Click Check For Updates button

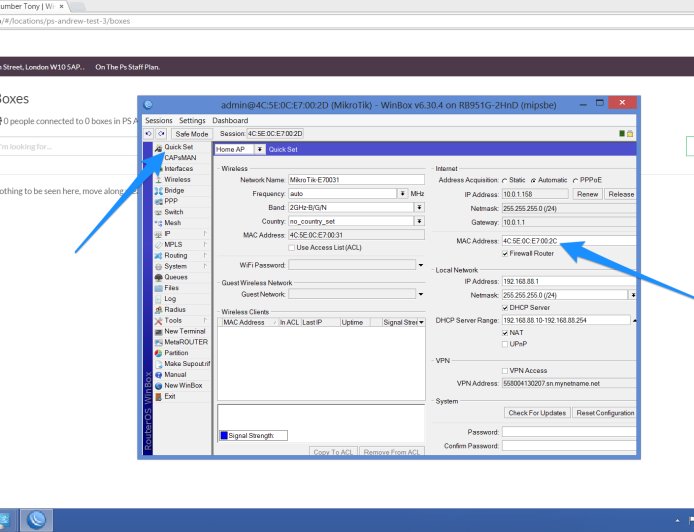[x=537, y=413]
